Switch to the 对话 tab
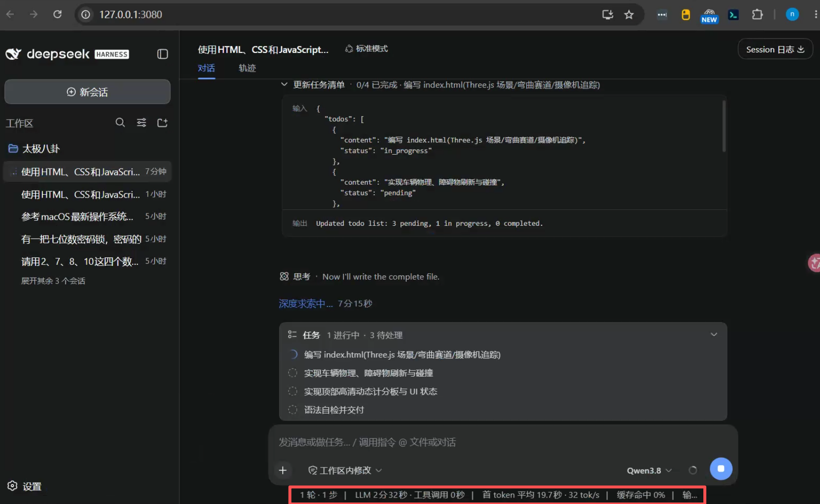The height and width of the screenshot is (504, 820). click(x=206, y=68)
